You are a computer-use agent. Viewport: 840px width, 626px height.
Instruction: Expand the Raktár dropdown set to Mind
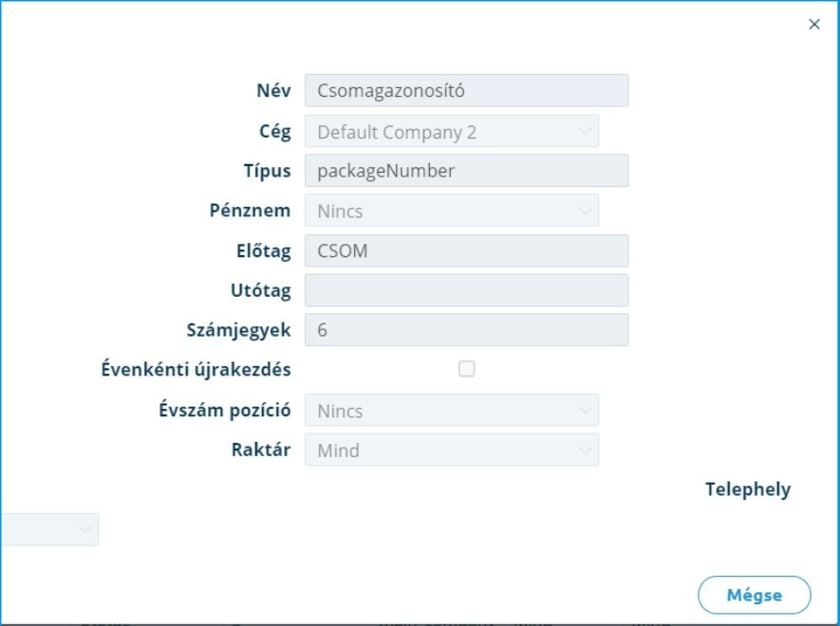(452, 450)
